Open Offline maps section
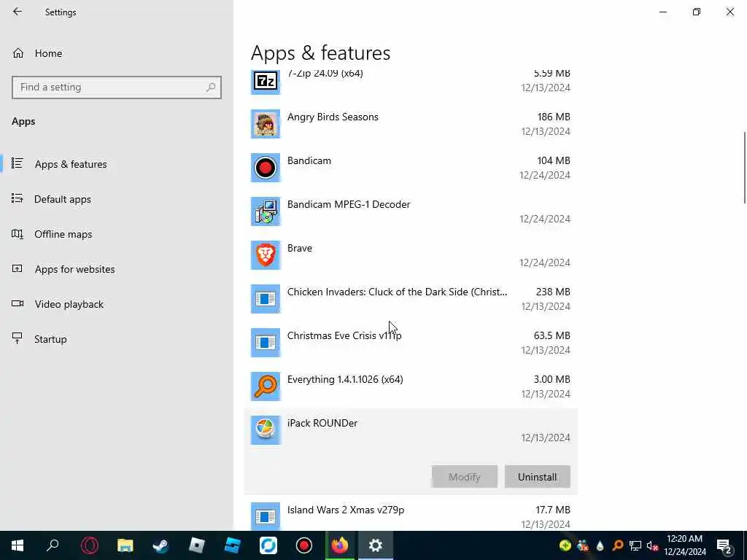 click(63, 234)
